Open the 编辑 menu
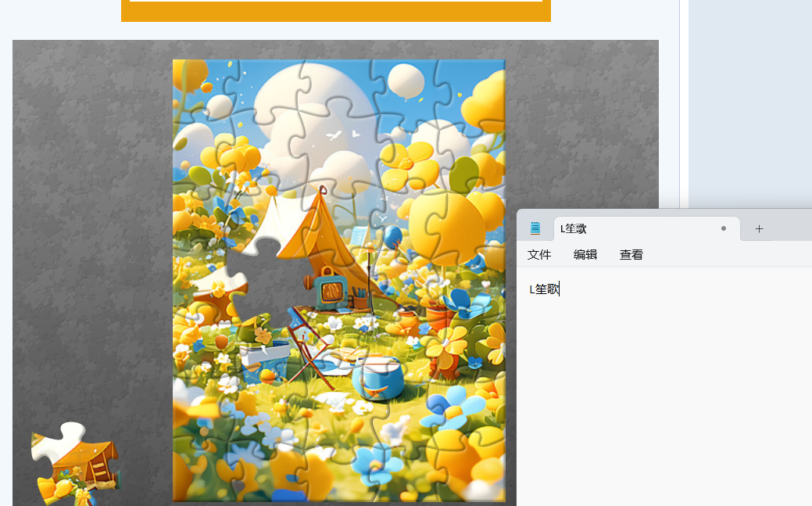 (585, 255)
